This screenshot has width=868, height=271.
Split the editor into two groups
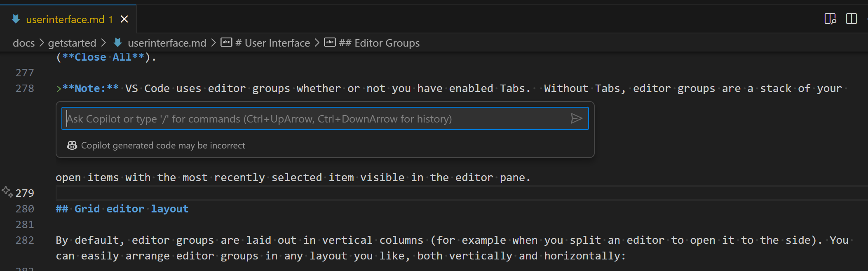pos(852,19)
